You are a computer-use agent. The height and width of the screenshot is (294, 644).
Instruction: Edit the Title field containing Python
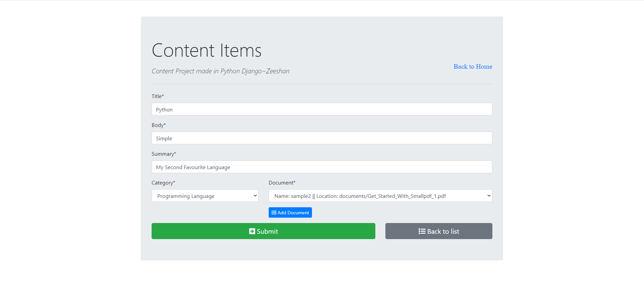pyautogui.click(x=322, y=109)
